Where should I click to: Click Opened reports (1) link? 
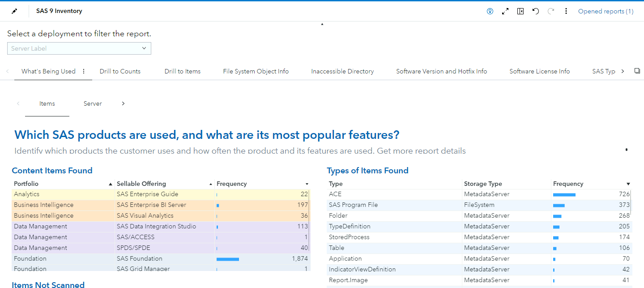click(606, 11)
